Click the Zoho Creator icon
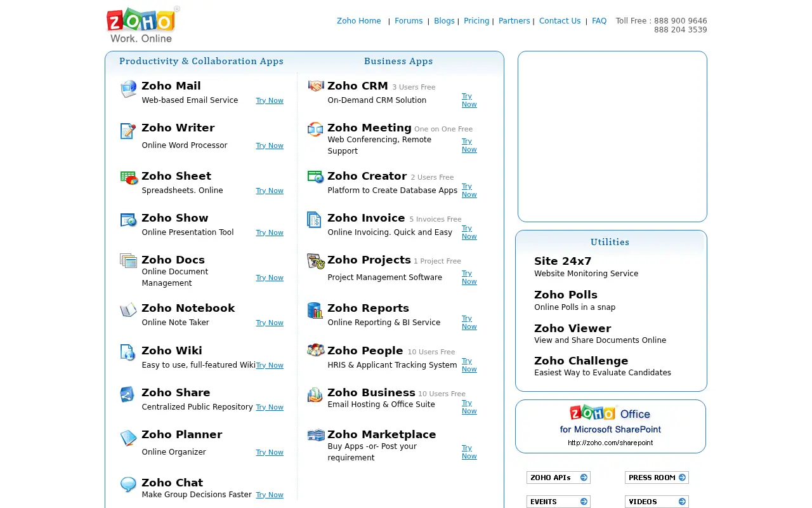Screen dimensions: 812x508 315,177
